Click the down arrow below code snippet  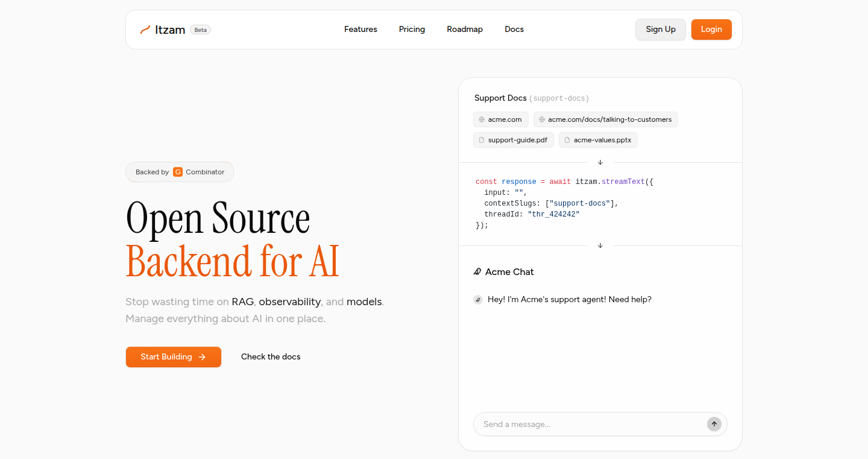coord(600,245)
